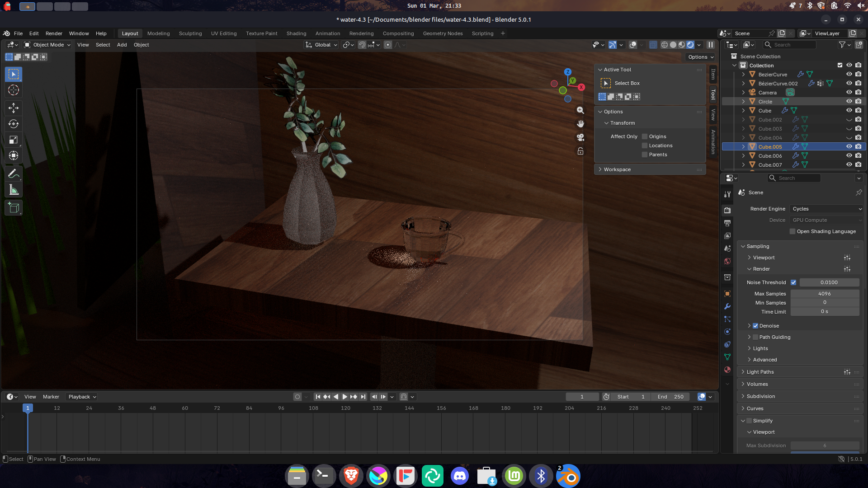Enable the Denoise checkbox

(x=755, y=326)
